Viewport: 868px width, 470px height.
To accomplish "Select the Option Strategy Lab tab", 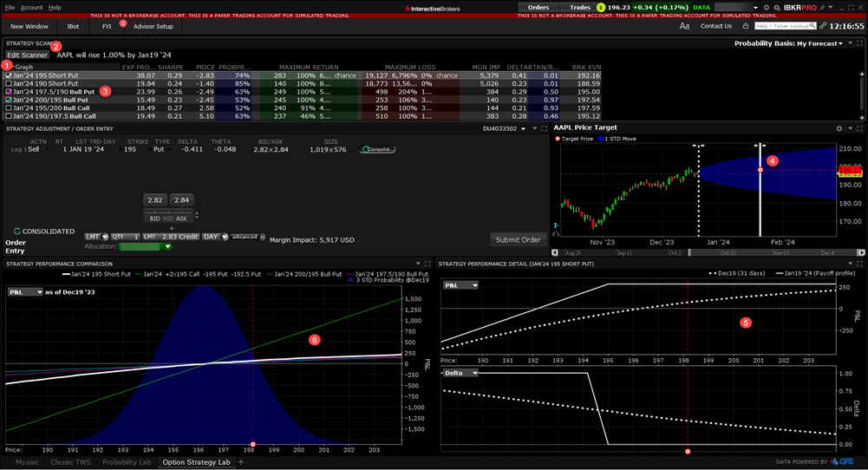I will click(x=197, y=462).
